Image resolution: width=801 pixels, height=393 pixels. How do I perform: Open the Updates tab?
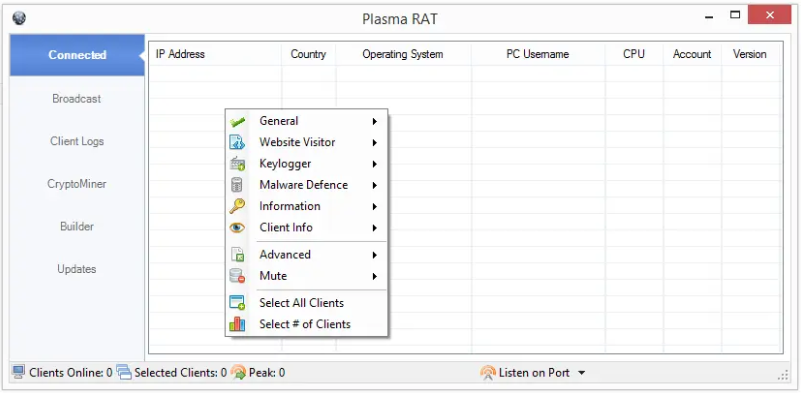pos(77,269)
